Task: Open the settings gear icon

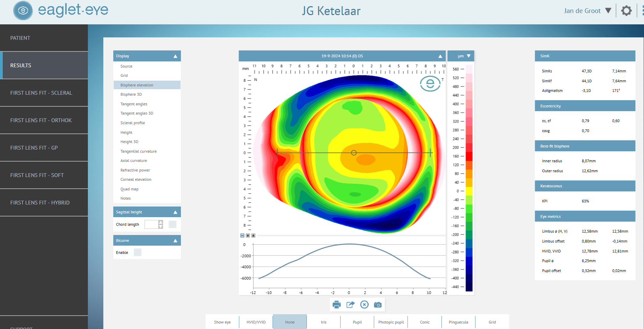Action: click(x=626, y=11)
